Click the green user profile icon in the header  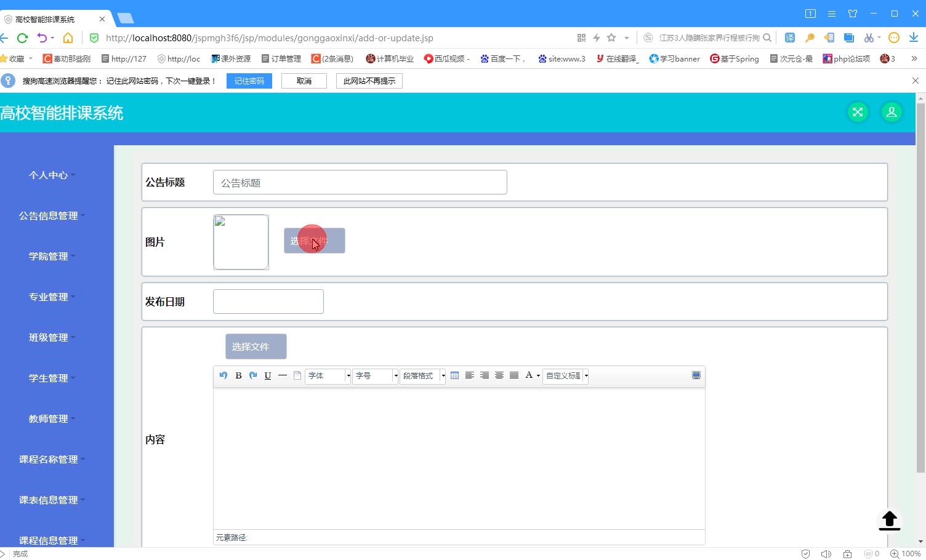tap(892, 112)
